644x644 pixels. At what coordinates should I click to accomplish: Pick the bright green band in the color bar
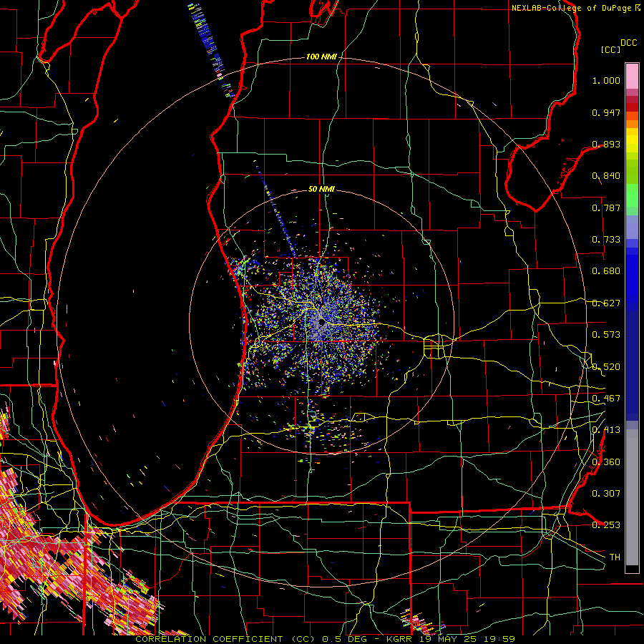coord(632,195)
